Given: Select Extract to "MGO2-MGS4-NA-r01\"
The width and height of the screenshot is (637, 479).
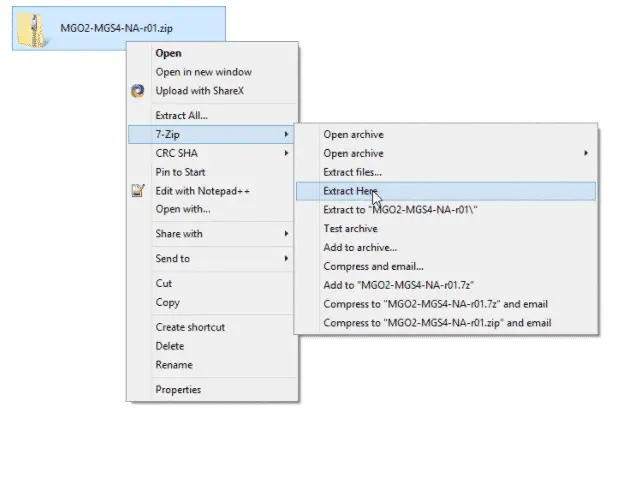Looking at the screenshot, I should [446, 210].
